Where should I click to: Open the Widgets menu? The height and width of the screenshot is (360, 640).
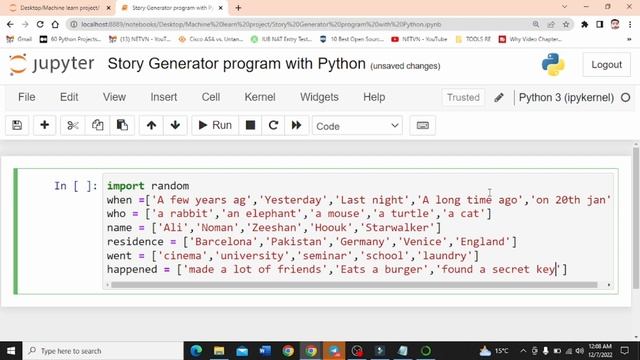(319, 97)
